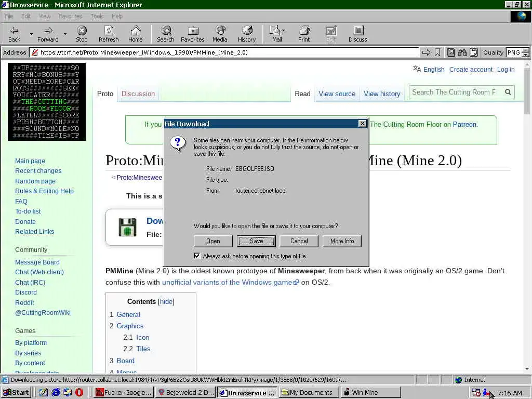Click the clipboard icon near Quality

pos(474,52)
